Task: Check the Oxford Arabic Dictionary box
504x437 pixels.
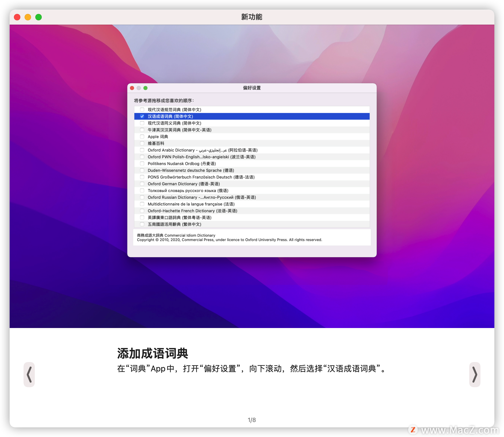Action: (142, 150)
